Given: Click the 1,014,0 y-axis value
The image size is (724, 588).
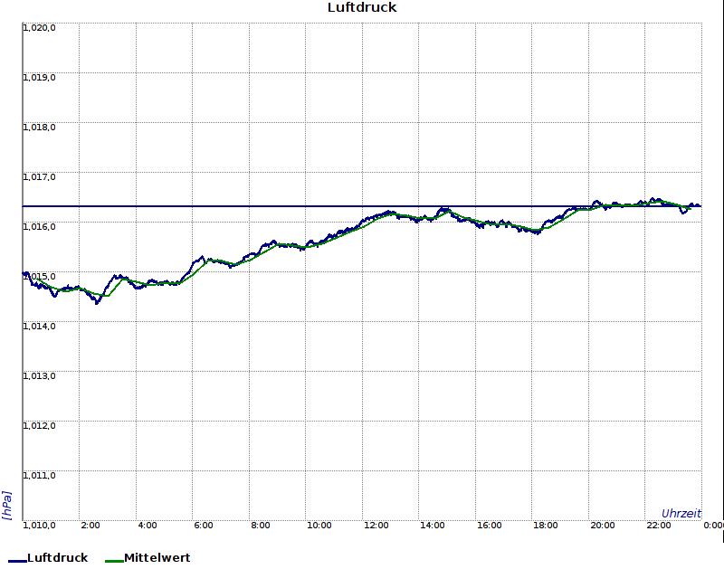Looking at the screenshot, I should 39,327.
